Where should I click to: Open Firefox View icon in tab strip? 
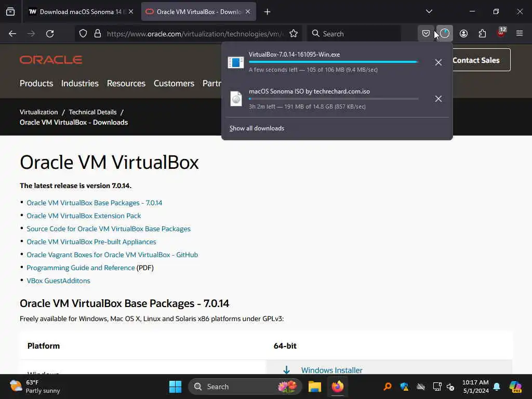[10, 11]
